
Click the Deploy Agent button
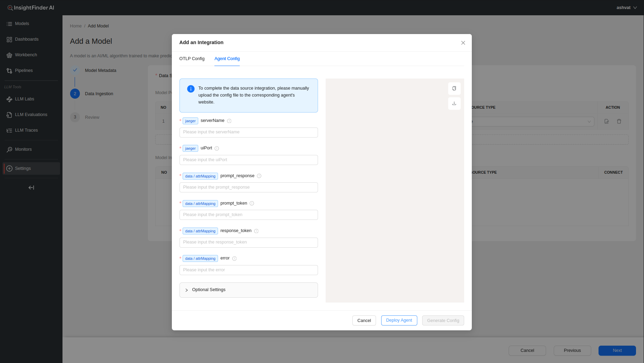399,320
